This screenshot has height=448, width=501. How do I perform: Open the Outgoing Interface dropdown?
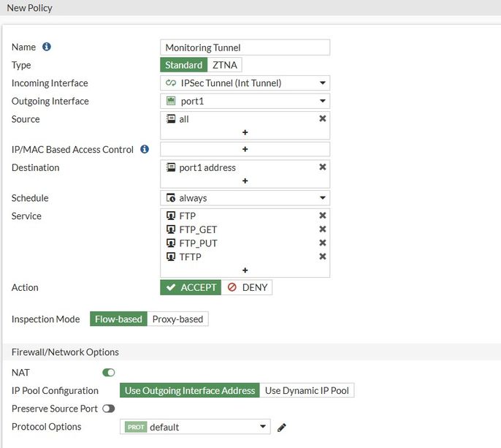245,102
